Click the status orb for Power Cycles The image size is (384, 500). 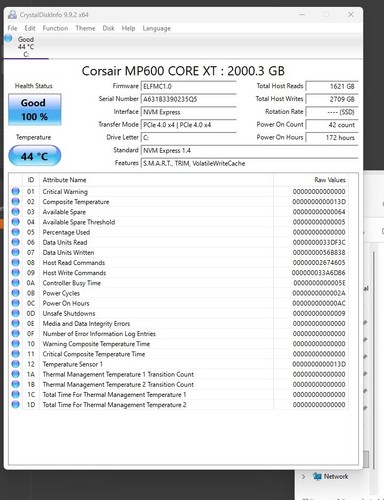coord(15,293)
